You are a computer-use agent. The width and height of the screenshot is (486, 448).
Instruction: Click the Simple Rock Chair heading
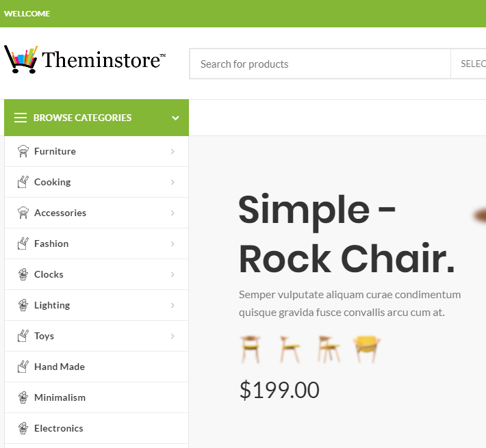[x=346, y=234]
